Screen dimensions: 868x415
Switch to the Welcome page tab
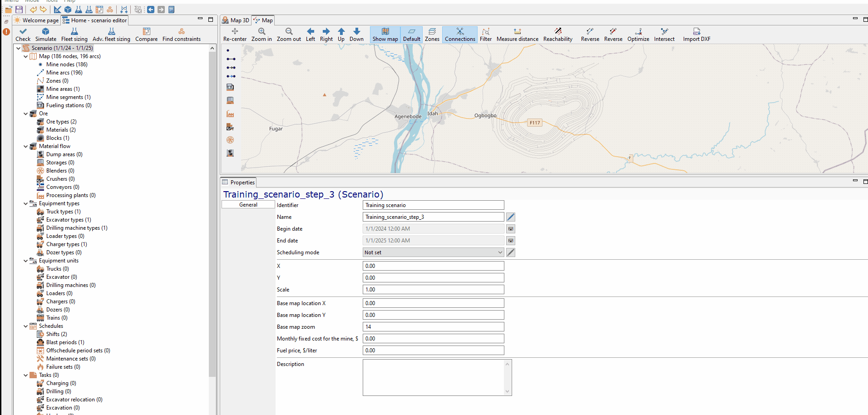pyautogui.click(x=36, y=20)
